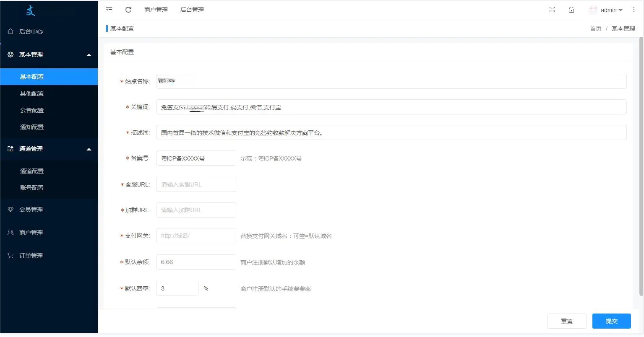Click the blue logo in sidebar header
This screenshot has height=337, width=644.
click(x=30, y=10)
